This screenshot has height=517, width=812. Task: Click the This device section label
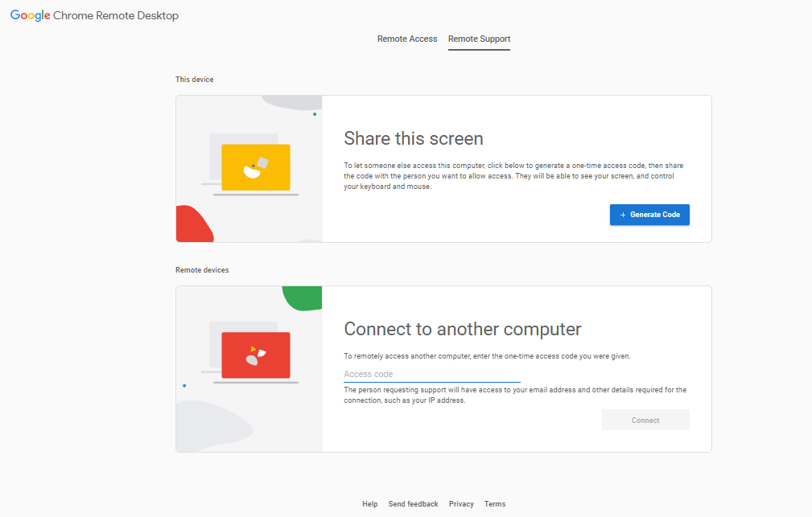point(194,80)
